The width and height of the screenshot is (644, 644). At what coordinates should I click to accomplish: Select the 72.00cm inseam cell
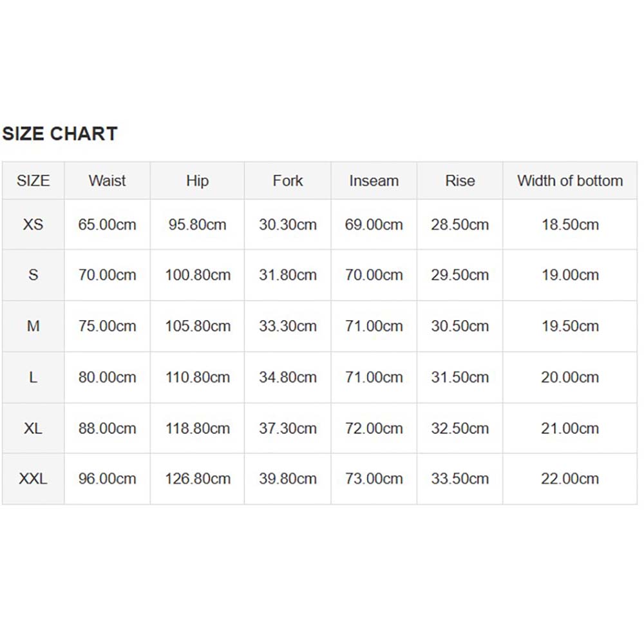tap(374, 428)
